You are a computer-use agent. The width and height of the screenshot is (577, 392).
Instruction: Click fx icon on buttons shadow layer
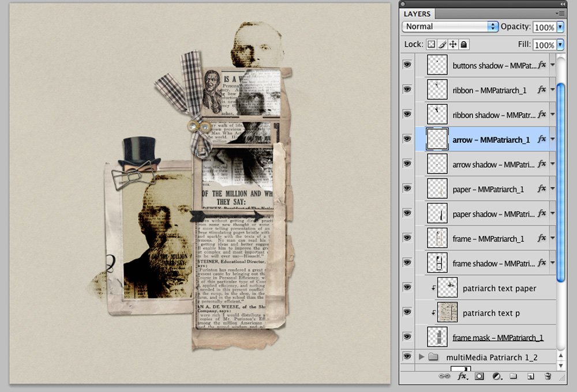tap(542, 65)
